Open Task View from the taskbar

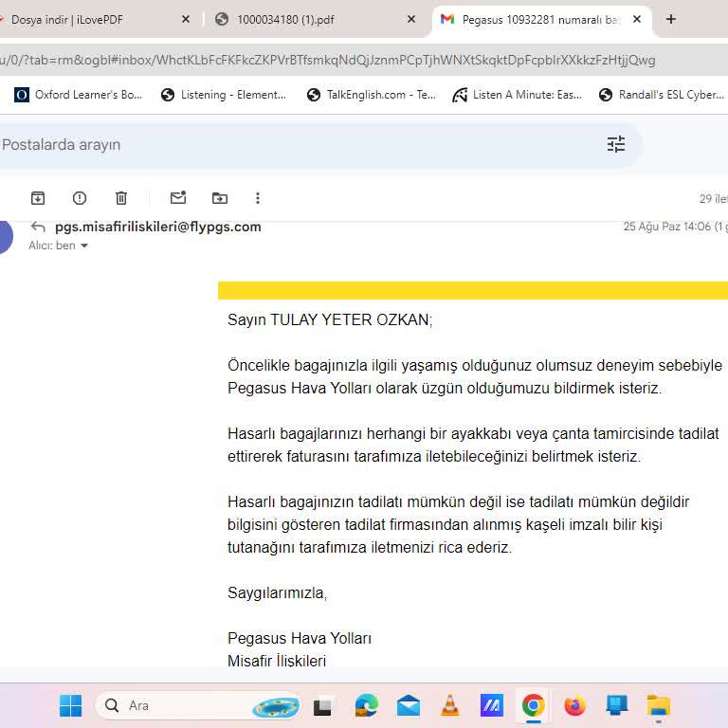pyautogui.click(x=322, y=705)
